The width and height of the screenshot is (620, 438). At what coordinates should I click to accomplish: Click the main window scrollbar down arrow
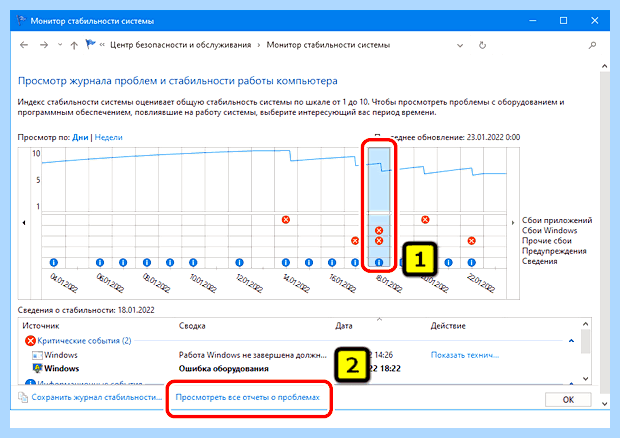coord(604,404)
